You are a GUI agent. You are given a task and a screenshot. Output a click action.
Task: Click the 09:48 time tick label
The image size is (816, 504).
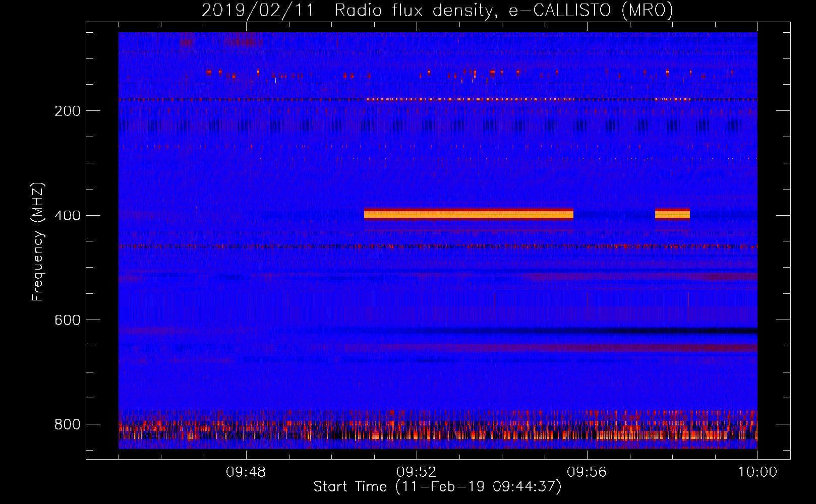pos(246,472)
